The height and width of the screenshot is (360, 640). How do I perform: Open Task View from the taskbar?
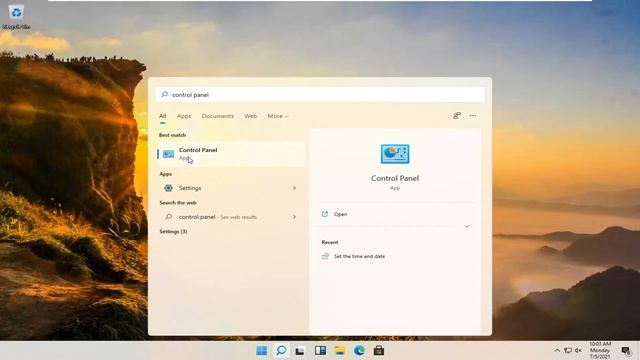coord(300,351)
